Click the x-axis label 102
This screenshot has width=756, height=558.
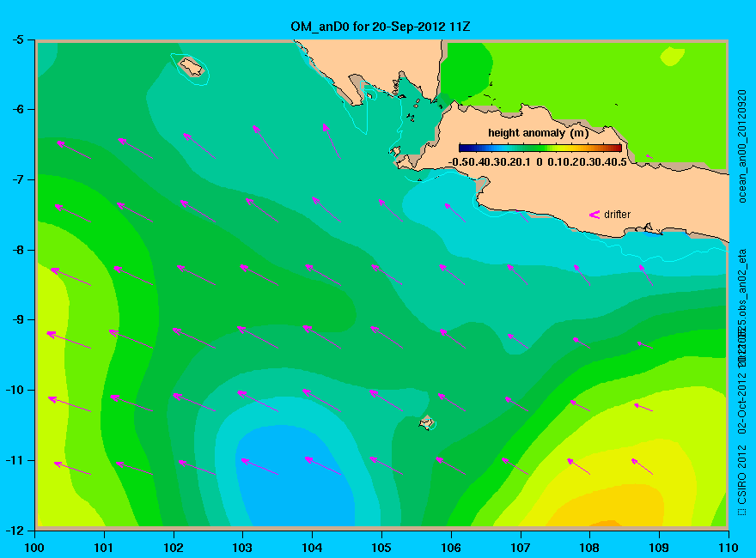click(173, 548)
